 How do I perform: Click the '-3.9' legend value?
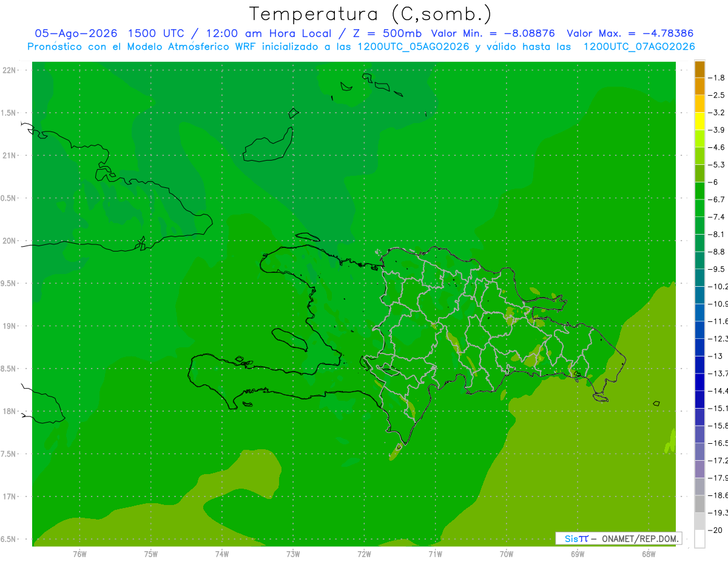pos(716,130)
